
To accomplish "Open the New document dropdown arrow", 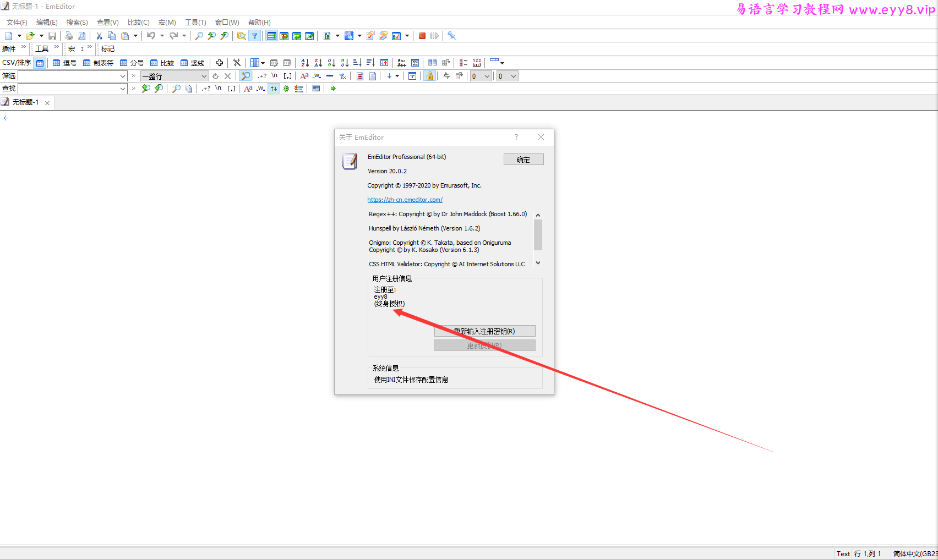I will 19,36.
